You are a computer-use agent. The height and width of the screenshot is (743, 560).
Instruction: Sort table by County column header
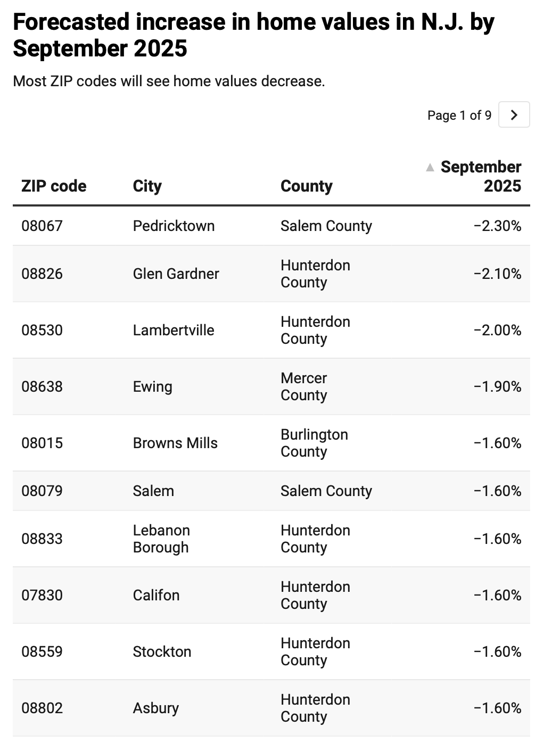pos(307,186)
